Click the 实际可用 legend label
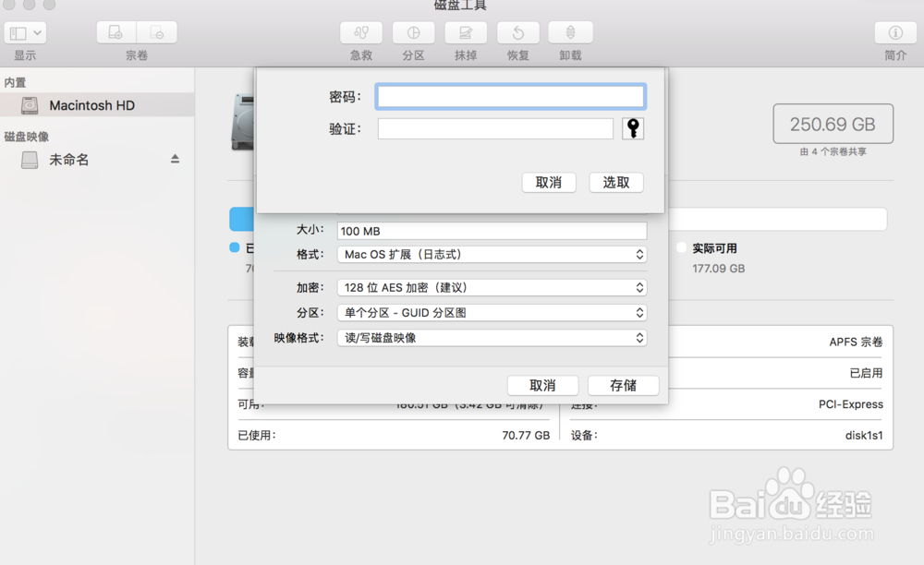The image size is (924, 565). point(714,248)
